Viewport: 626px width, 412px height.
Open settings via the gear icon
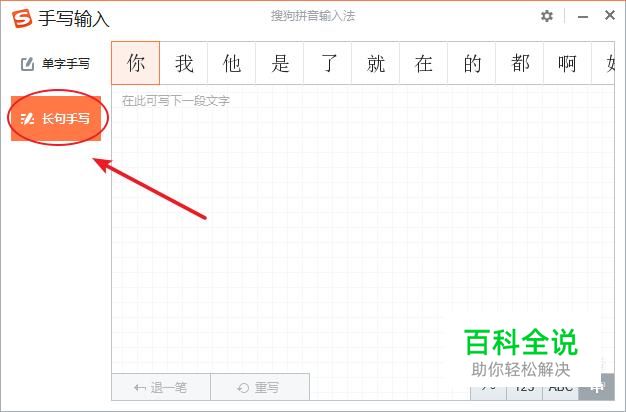click(547, 16)
